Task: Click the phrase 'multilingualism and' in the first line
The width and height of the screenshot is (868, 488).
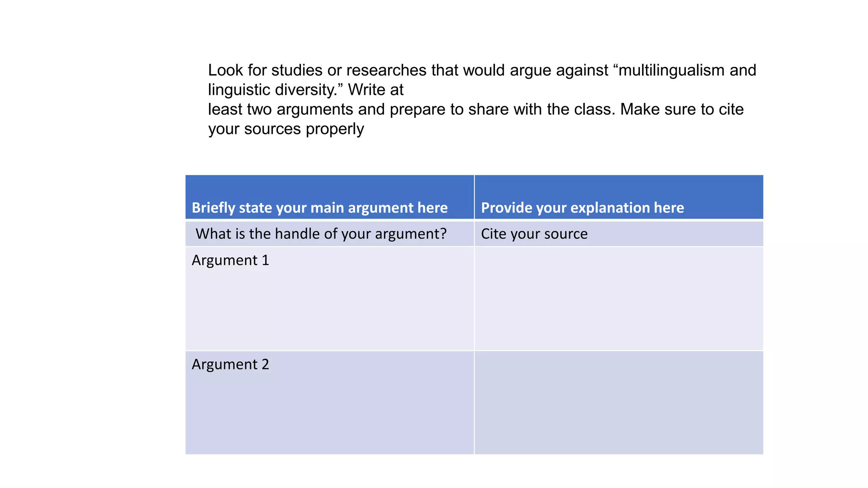Action: click(x=687, y=70)
